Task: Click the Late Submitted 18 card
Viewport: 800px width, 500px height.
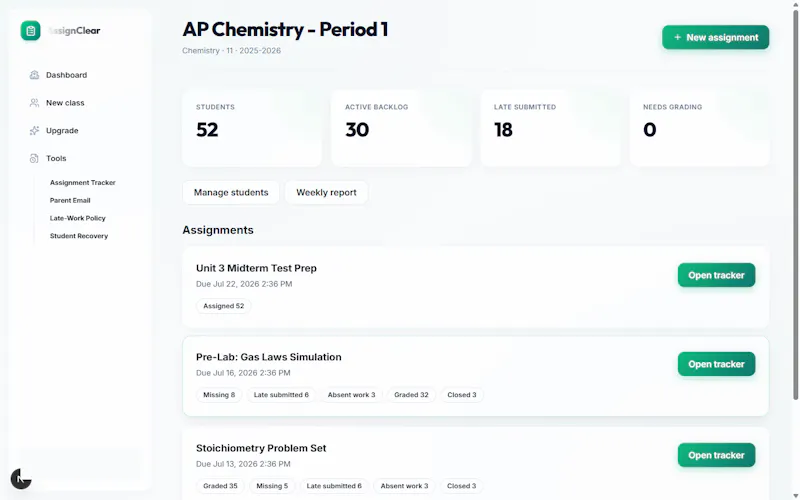Action: tap(551, 128)
